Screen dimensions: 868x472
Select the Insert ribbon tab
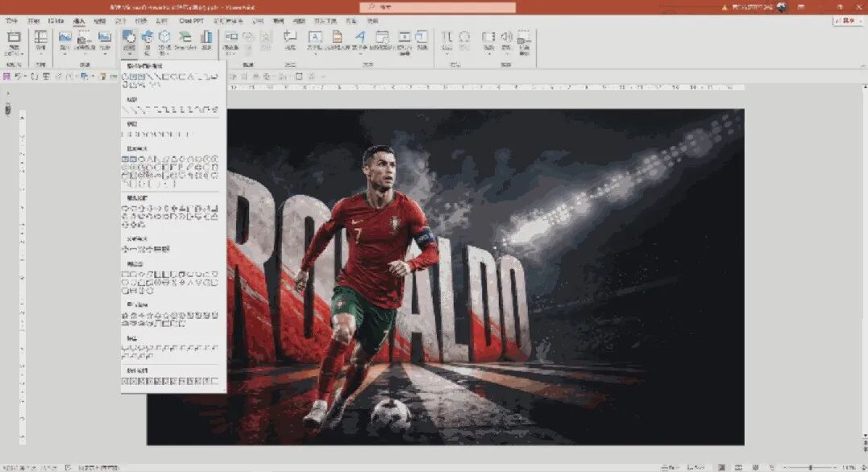tap(79, 21)
